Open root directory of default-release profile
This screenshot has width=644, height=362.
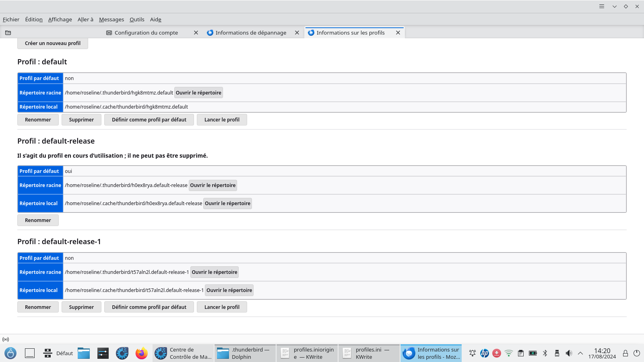[213, 185]
